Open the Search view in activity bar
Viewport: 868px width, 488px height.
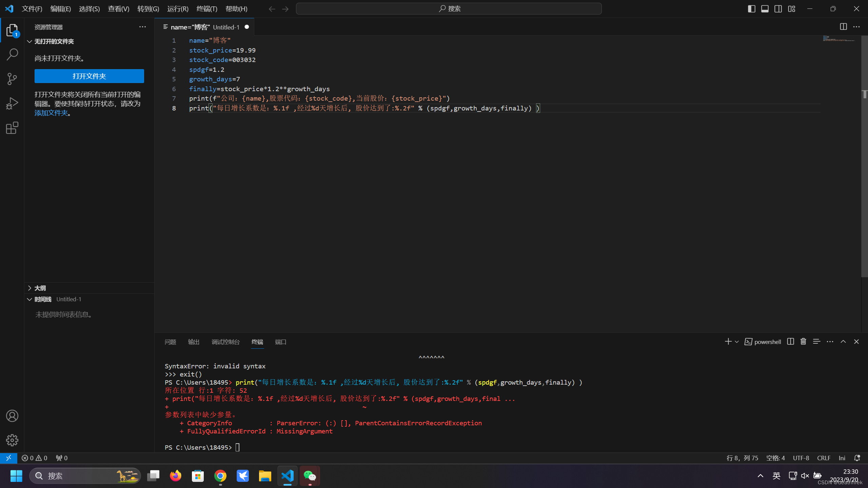pos(12,55)
